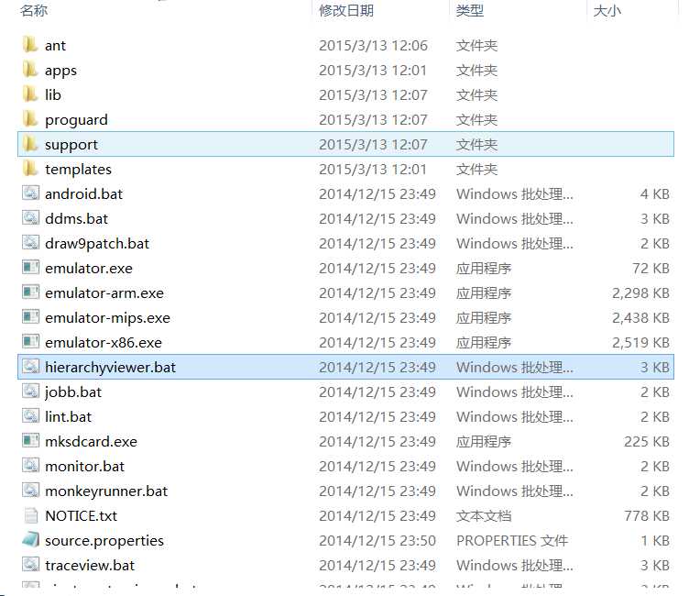Click the lint.bat file icon
The width and height of the screenshot is (700, 596).
(31, 416)
